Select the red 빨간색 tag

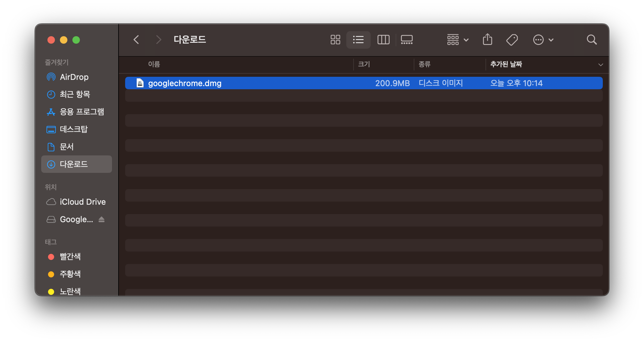pos(70,256)
